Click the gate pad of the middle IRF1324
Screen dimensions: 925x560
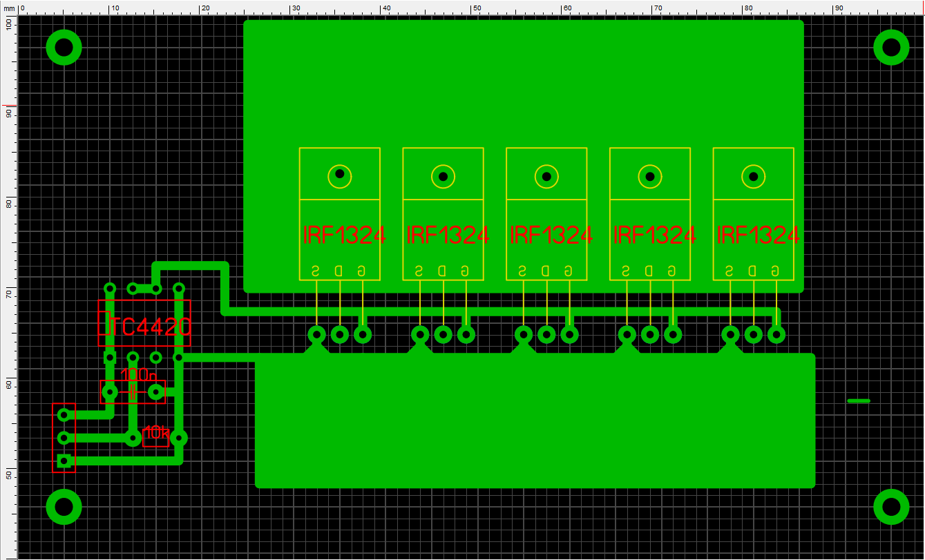tap(569, 335)
